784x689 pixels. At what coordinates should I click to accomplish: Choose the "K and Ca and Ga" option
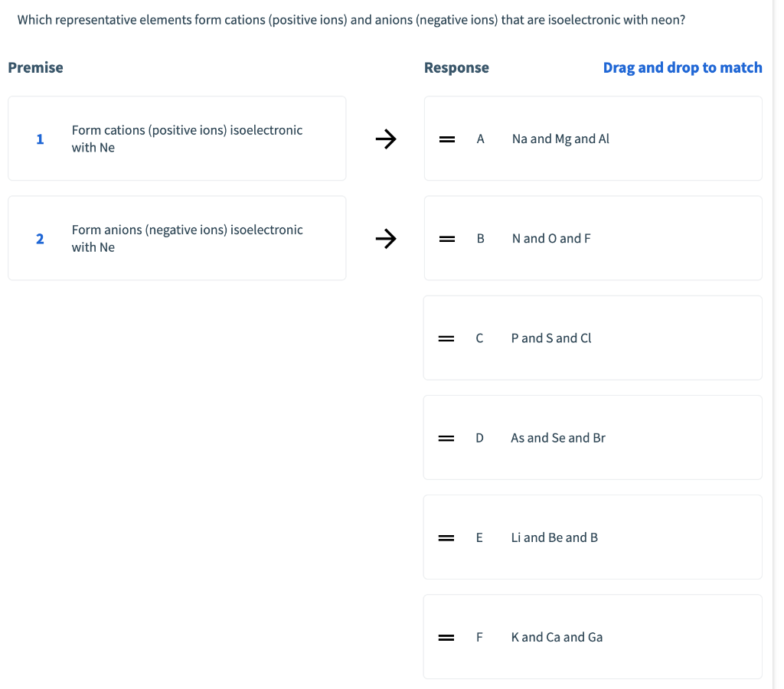[x=557, y=637]
